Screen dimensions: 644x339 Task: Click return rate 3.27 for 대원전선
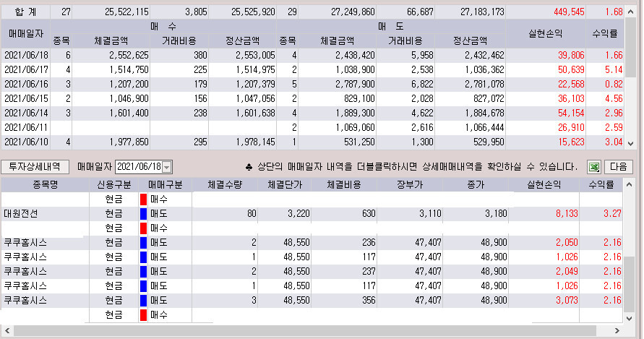[x=612, y=213]
